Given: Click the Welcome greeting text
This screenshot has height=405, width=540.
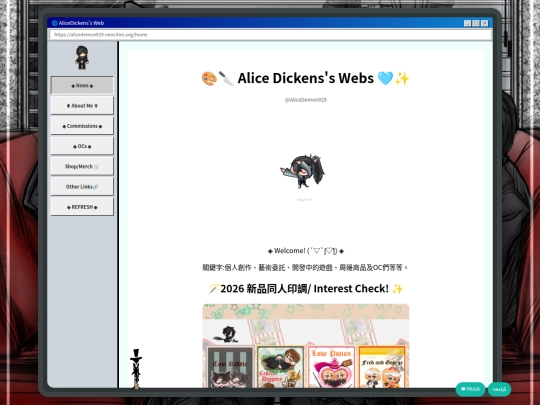Looking at the screenshot, I should coord(305,251).
